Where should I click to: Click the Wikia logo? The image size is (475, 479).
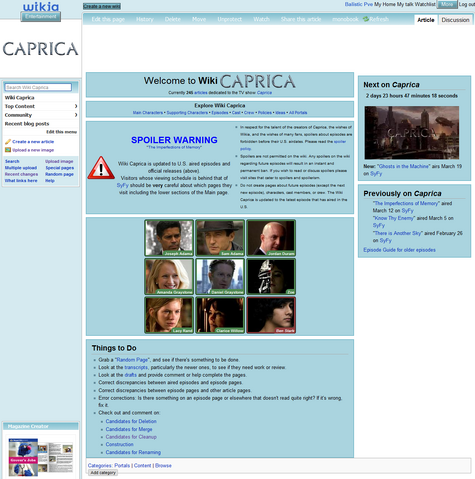click(x=41, y=7)
